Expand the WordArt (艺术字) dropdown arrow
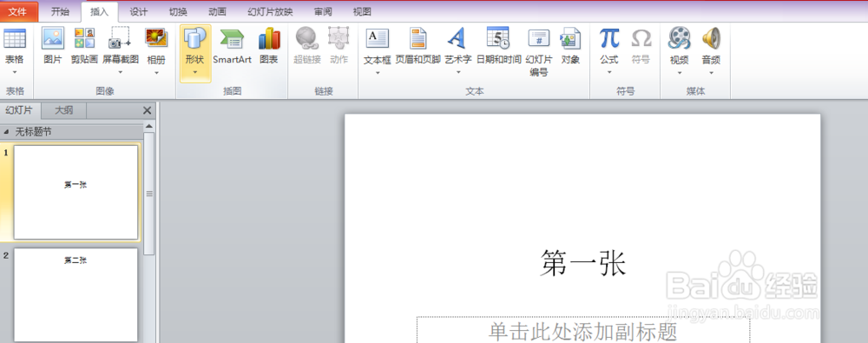Screen dimensions: 868x343 [458, 72]
